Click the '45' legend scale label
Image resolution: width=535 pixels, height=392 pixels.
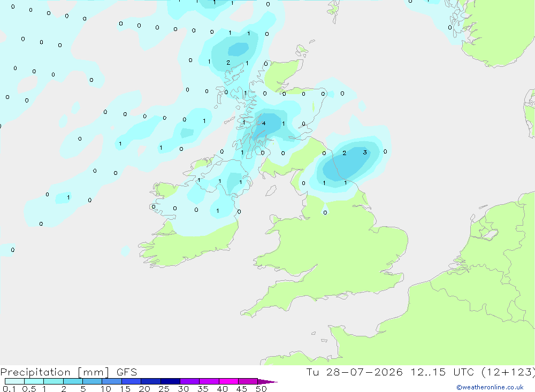coord(242,389)
